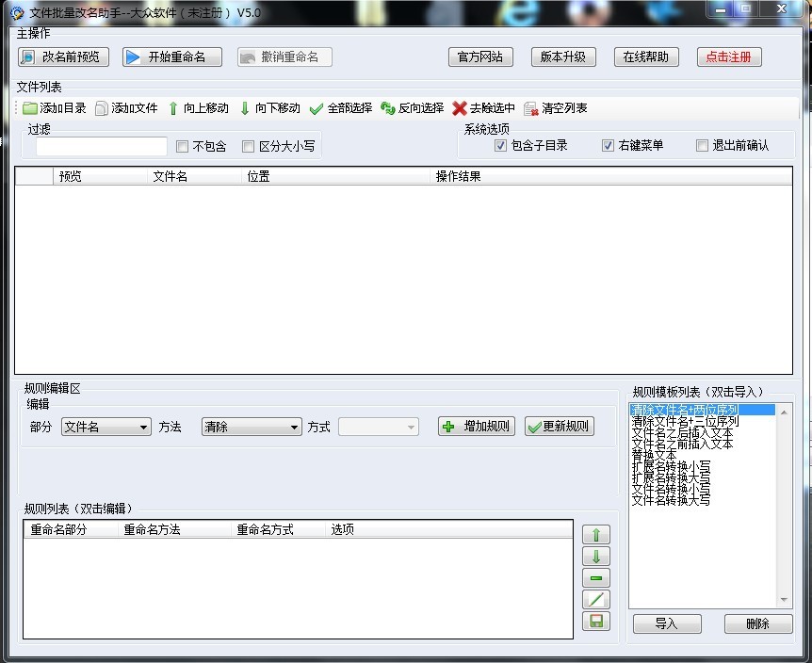Viewport: 812px width, 663px height.
Task: Enable the 不包含 filter checkbox
Action: coord(183,146)
